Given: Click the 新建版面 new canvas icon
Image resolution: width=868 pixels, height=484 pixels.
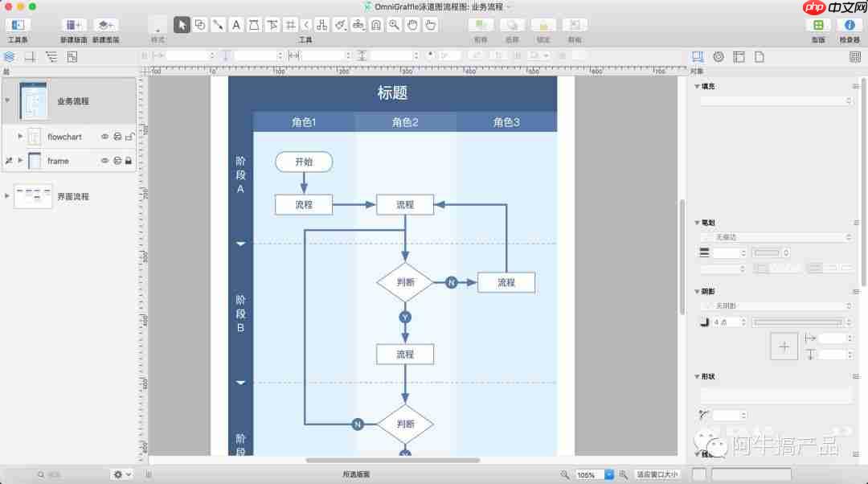Looking at the screenshot, I should pos(73,25).
